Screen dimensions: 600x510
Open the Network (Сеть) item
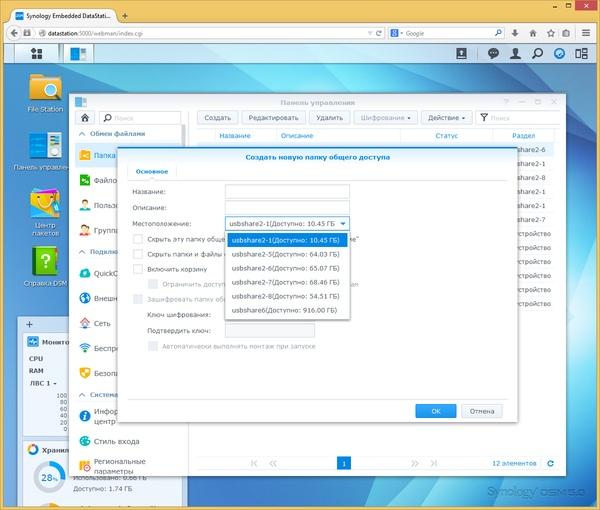(x=95, y=323)
